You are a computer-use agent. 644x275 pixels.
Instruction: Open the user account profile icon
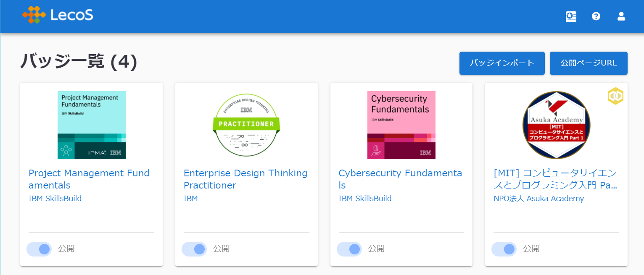pos(621,16)
